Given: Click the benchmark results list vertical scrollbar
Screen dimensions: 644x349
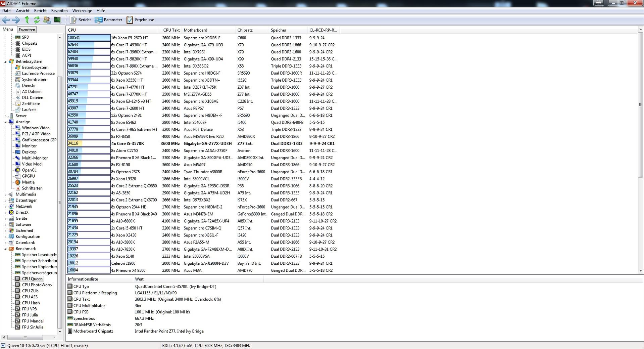Looking at the screenshot, I should click(x=640, y=105).
